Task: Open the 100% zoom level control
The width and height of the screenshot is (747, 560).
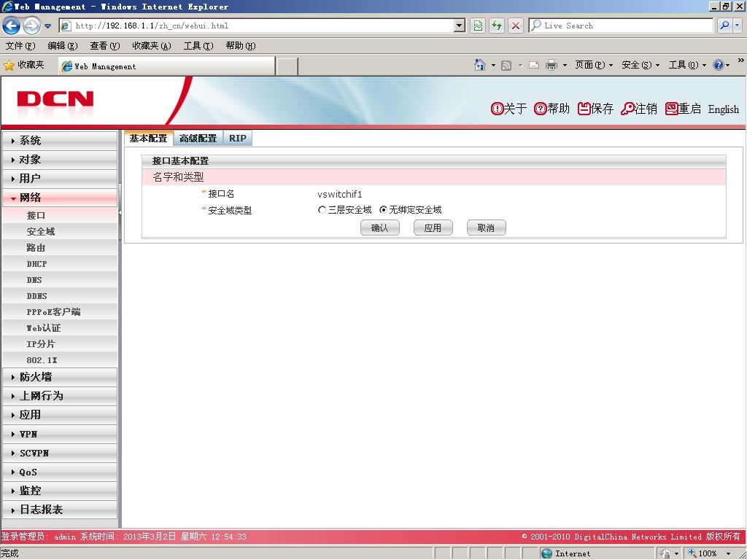Action: 709,553
